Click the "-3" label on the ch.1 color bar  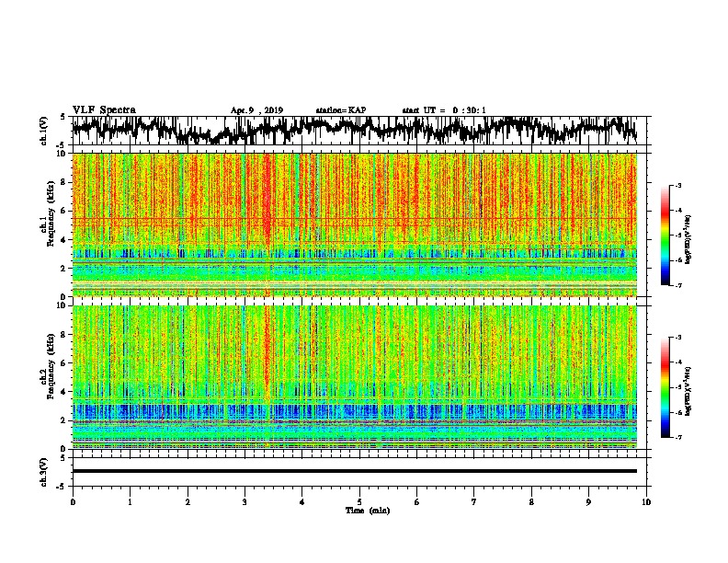(677, 185)
